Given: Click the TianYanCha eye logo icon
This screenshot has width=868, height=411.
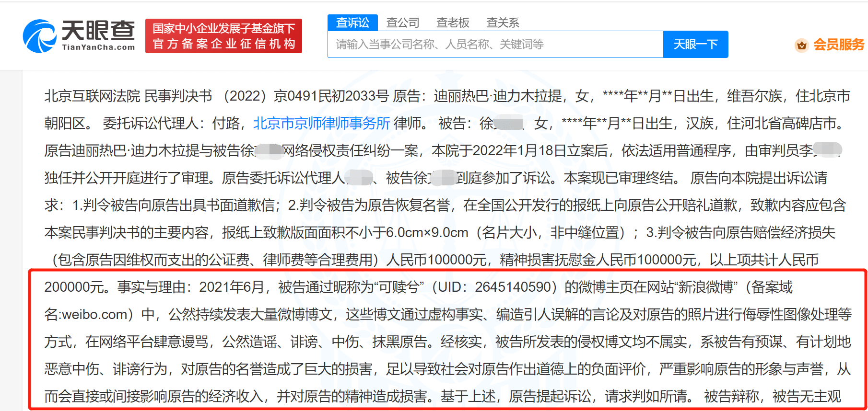Looking at the screenshot, I should (40, 36).
